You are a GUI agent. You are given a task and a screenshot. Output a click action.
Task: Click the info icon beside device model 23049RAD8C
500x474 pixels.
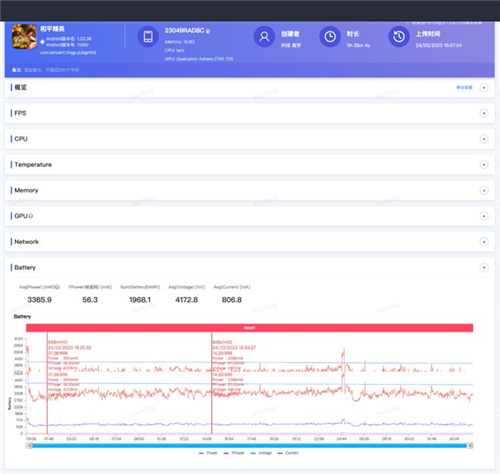pyautogui.click(x=208, y=31)
